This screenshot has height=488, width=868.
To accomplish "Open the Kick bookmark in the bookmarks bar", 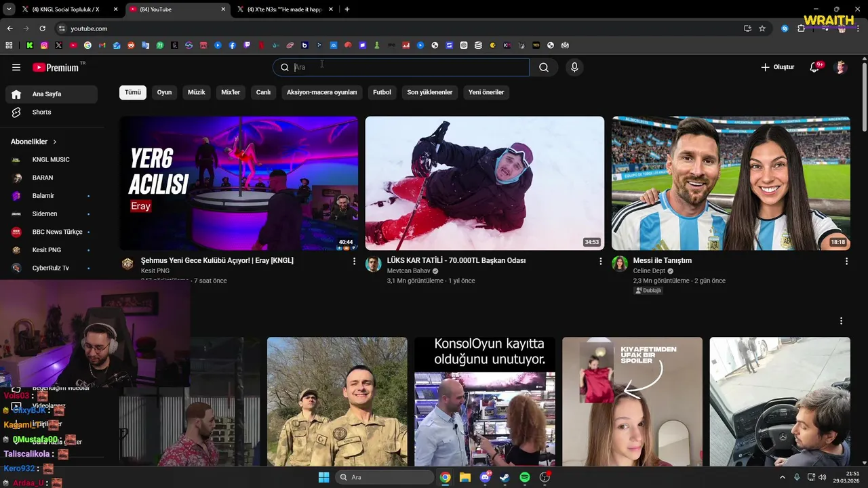I will 30,45.
